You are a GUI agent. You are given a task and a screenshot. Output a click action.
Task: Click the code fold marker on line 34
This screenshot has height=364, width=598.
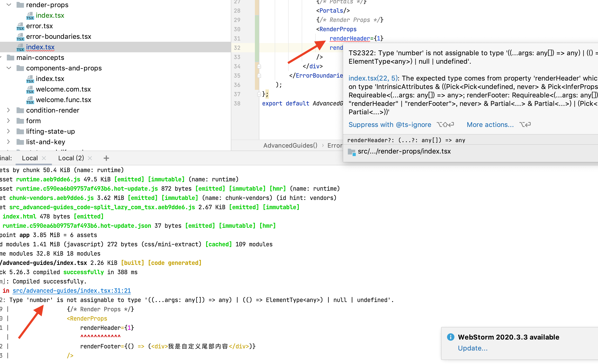click(259, 66)
